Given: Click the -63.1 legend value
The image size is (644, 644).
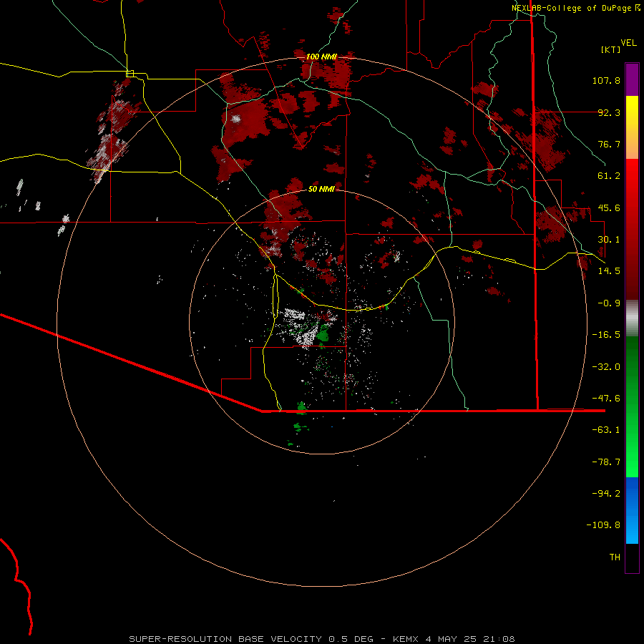Looking at the screenshot, I should click(606, 430).
